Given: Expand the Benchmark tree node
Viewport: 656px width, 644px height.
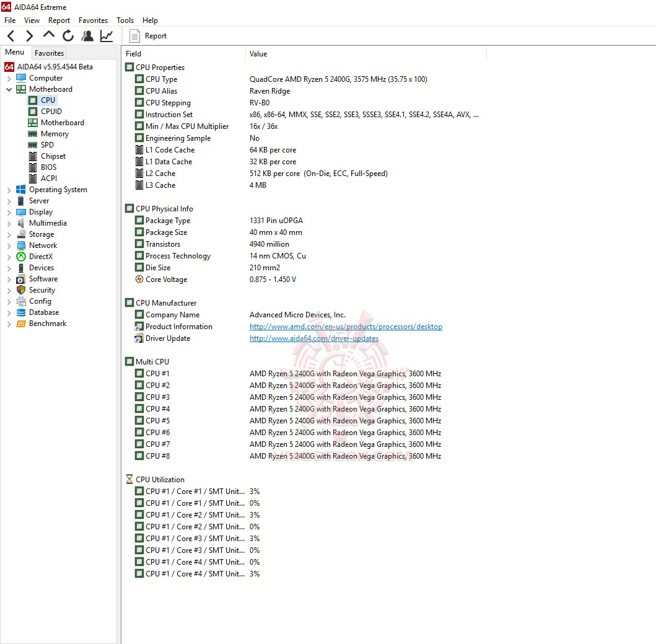Looking at the screenshot, I should (9, 324).
